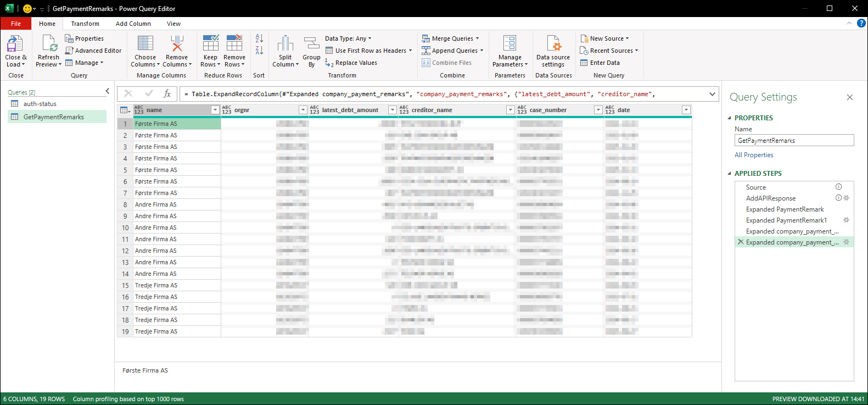
Task: Open the latest_debt_amount column filter dropdown
Action: pyautogui.click(x=393, y=110)
